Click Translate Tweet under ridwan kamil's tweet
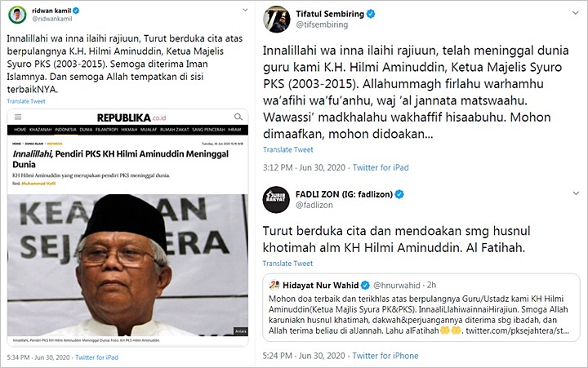Viewport: 588px width, 368px height. pyautogui.click(x=26, y=101)
